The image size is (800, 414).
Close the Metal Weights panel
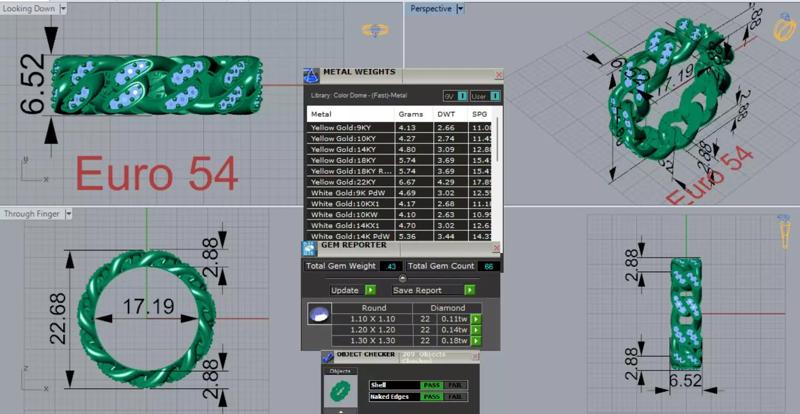point(498,75)
